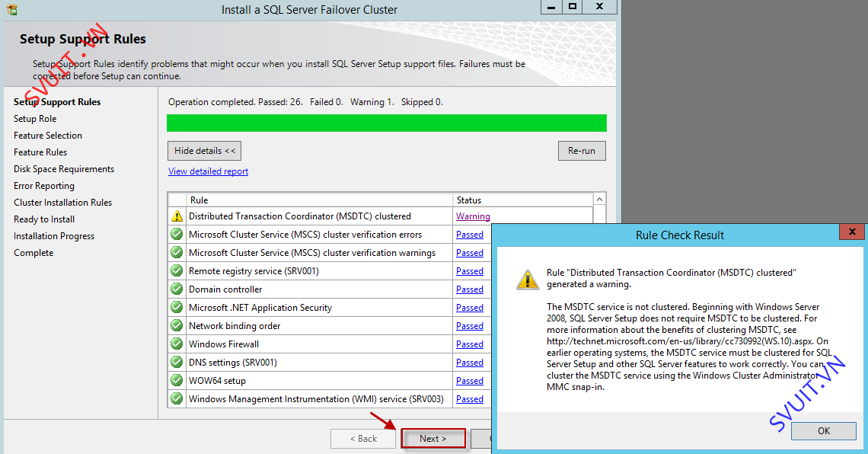Click the Distributed Transaction Coordinator rule text

point(300,216)
